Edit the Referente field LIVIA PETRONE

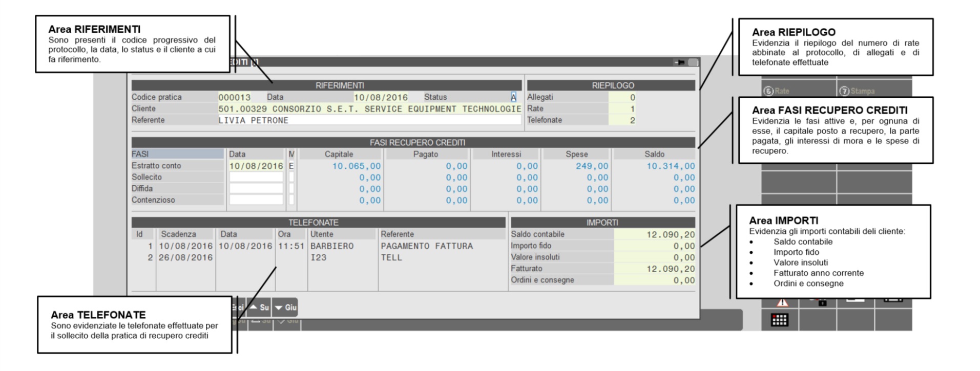369,120
